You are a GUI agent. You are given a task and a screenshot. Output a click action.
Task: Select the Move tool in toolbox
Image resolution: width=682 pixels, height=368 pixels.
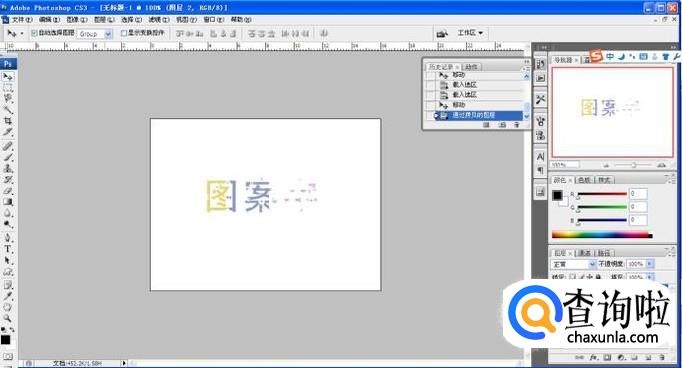[x=8, y=77]
